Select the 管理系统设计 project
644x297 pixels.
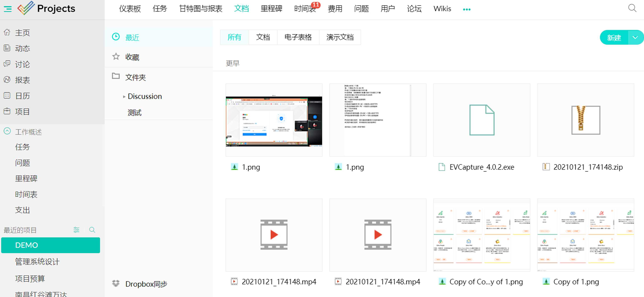[37, 262]
